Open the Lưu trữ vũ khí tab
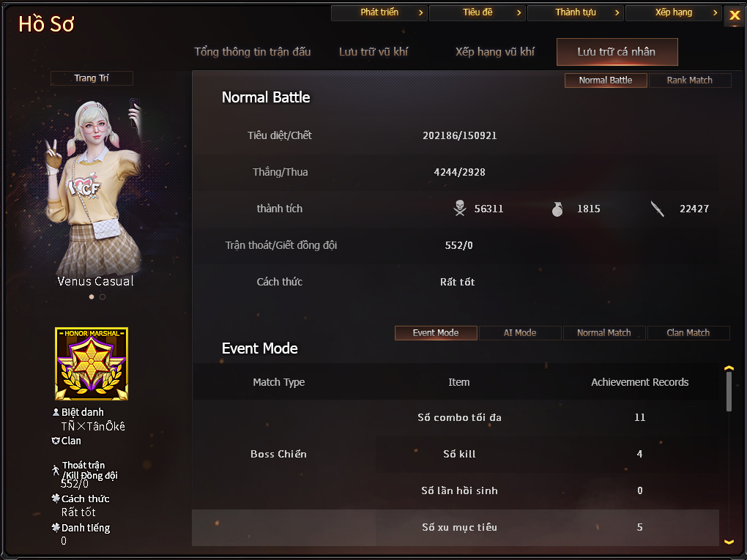 click(373, 51)
